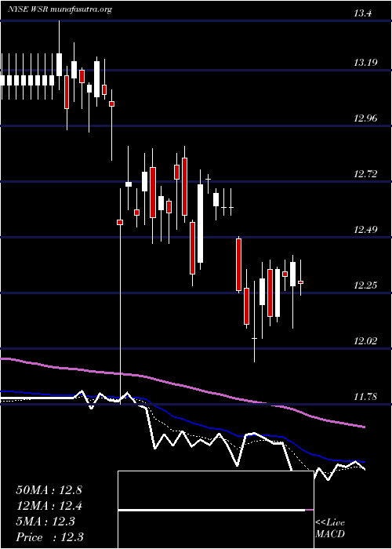Click the 12.96 price axis label
The height and width of the screenshot is (549, 392).
click(366, 118)
